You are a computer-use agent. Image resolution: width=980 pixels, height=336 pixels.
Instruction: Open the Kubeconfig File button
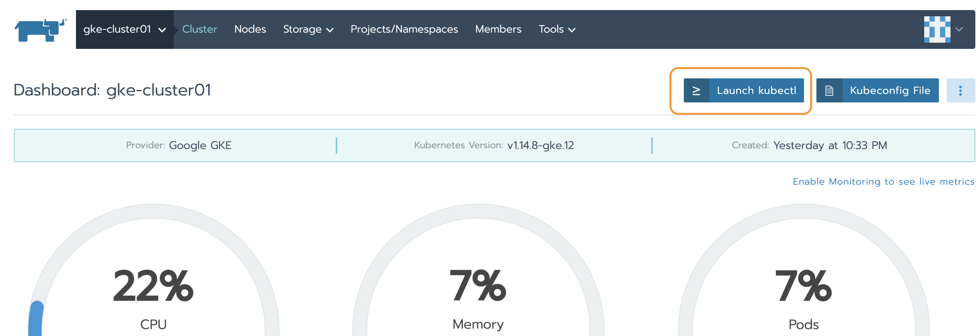point(877,90)
